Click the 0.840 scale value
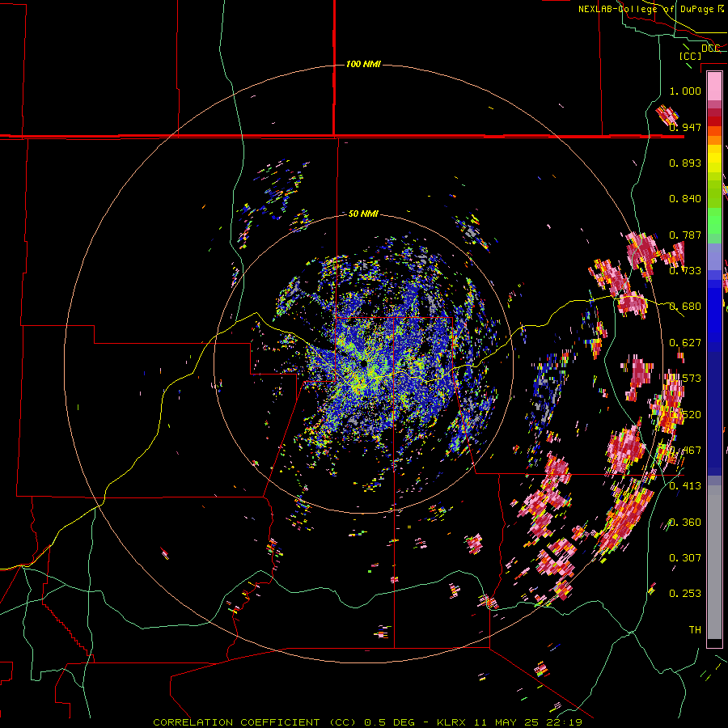Image resolution: width=728 pixels, height=728 pixels. coord(685,199)
